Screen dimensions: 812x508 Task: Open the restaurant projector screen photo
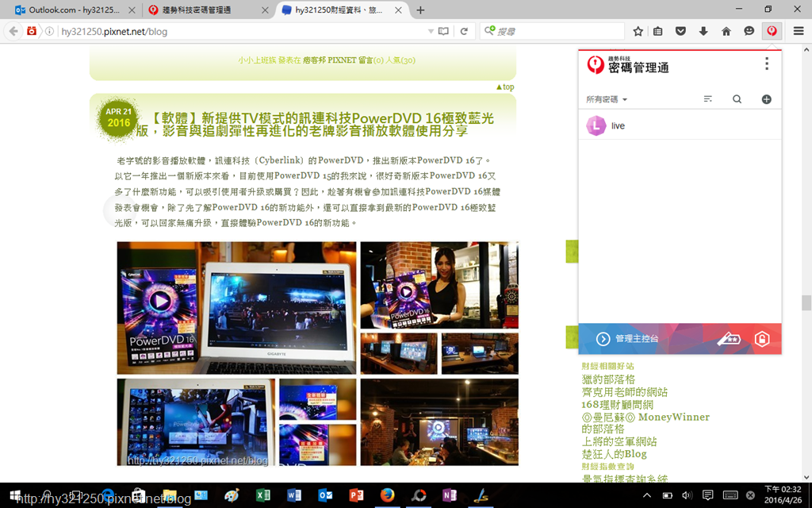(439, 422)
